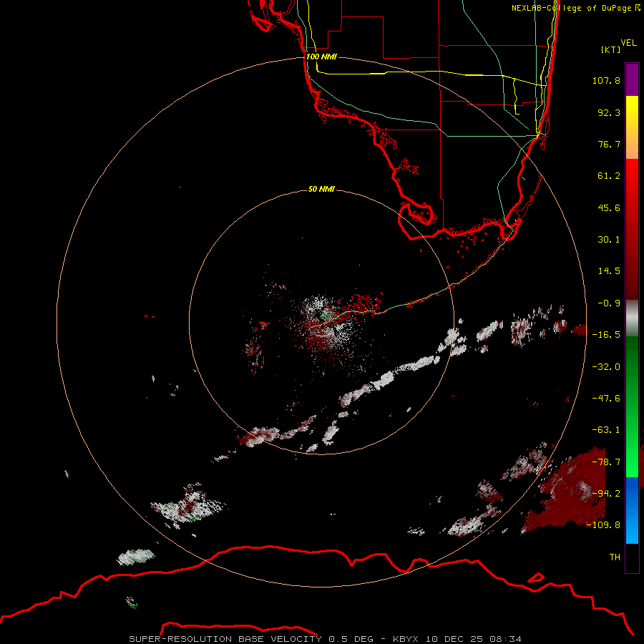The width and height of the screenshot is (644, 644).
Task: Click the 30.1 scale value
Action: [x=609, y=240]
